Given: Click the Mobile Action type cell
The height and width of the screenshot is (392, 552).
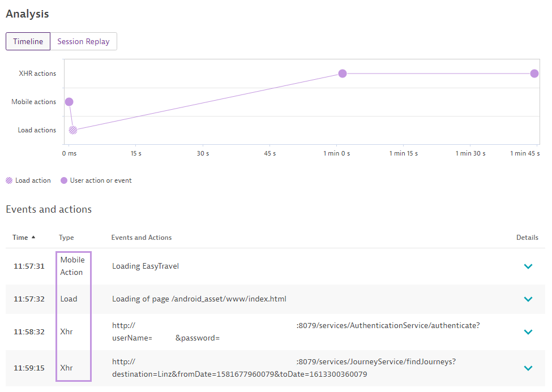Looking at the screenshot, I should (x=72, y=266).
